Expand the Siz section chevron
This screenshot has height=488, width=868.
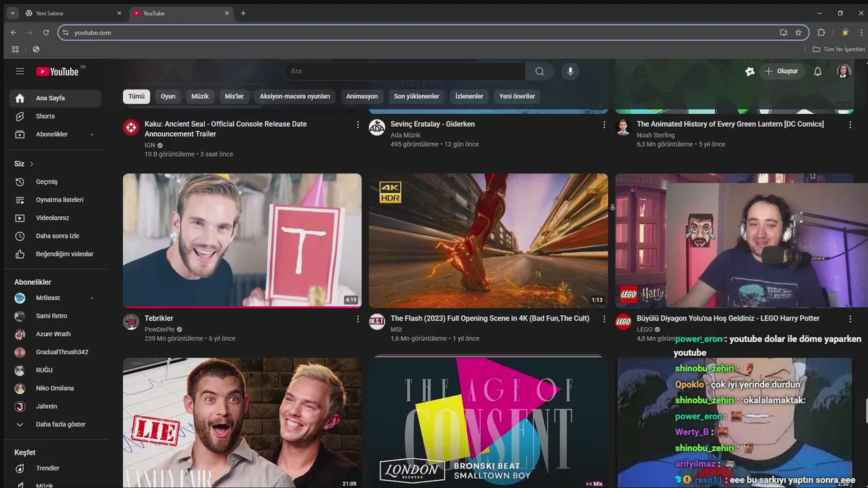[x=31, y=164]
